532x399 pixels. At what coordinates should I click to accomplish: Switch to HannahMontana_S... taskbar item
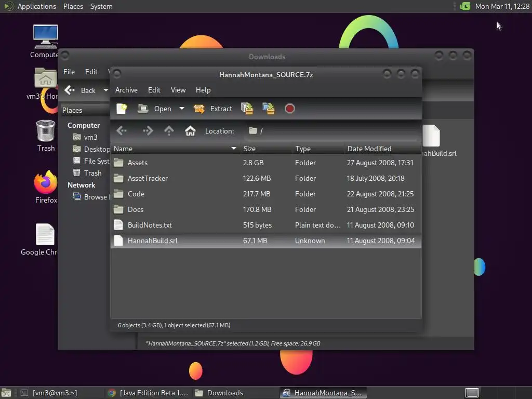(x=323, y=393)
